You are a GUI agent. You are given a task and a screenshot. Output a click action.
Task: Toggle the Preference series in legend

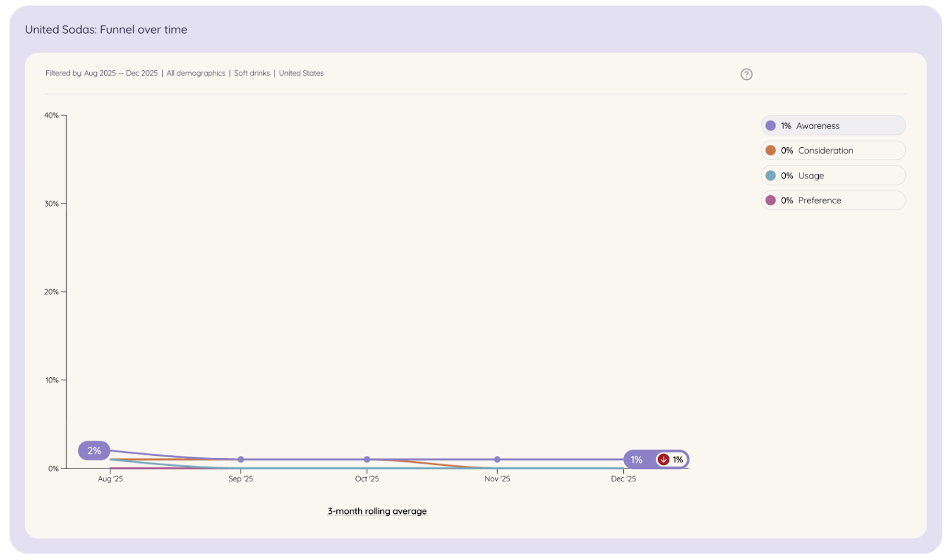pos(833,200)
